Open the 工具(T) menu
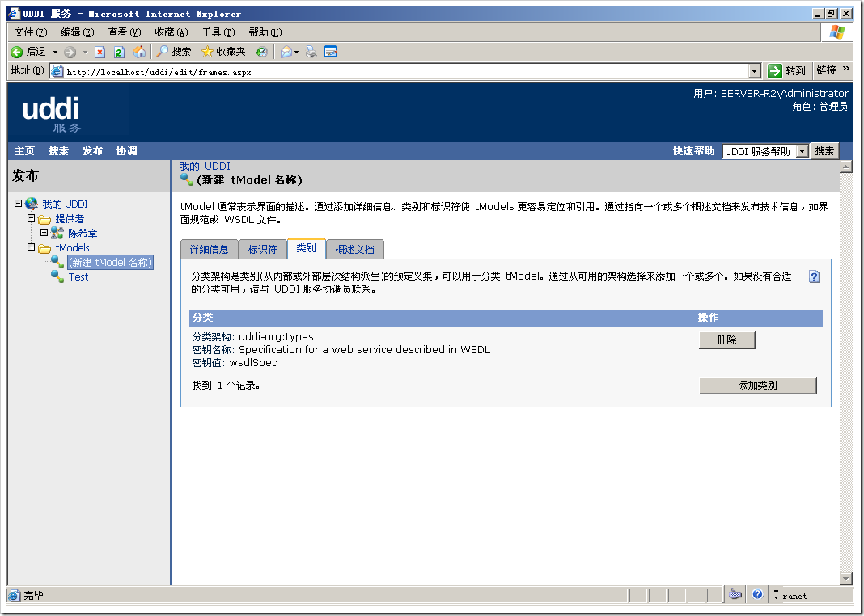The height and width of the screenshot is (616, 864). [x=218, y=32]
